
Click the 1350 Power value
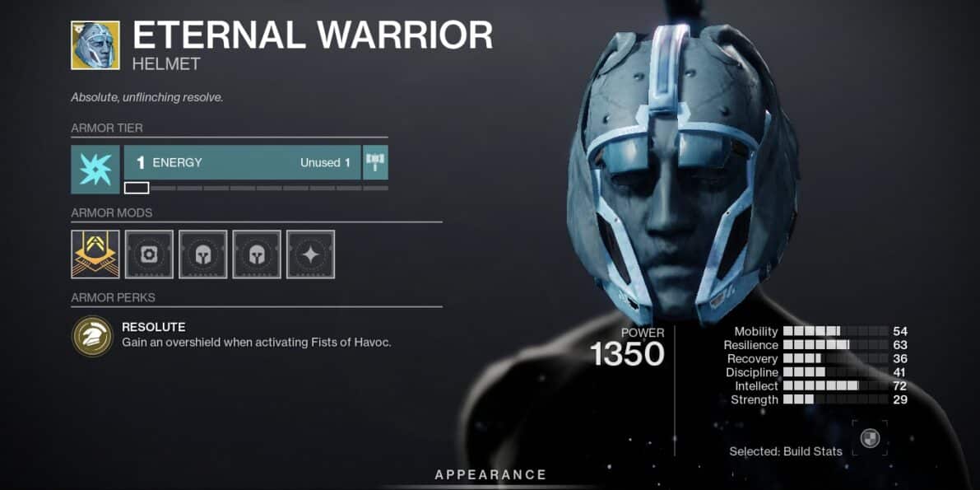click(x=627, y=355)
